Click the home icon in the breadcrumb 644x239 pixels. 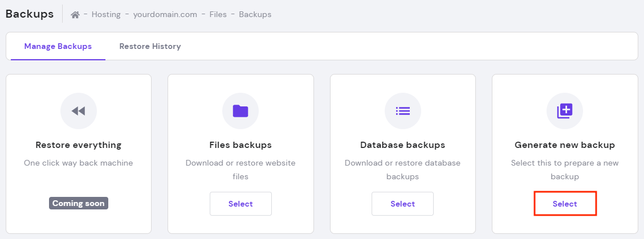tap(75, 15)
